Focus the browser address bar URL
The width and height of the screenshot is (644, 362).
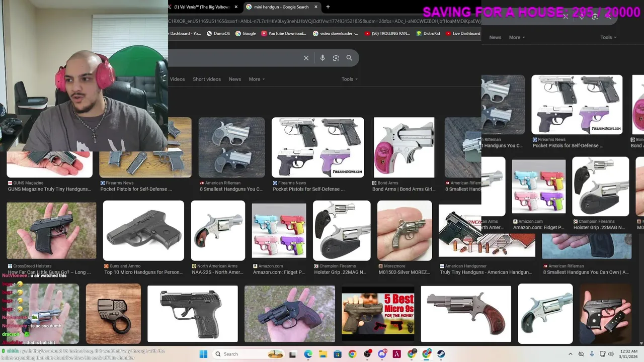pos(325,21)
